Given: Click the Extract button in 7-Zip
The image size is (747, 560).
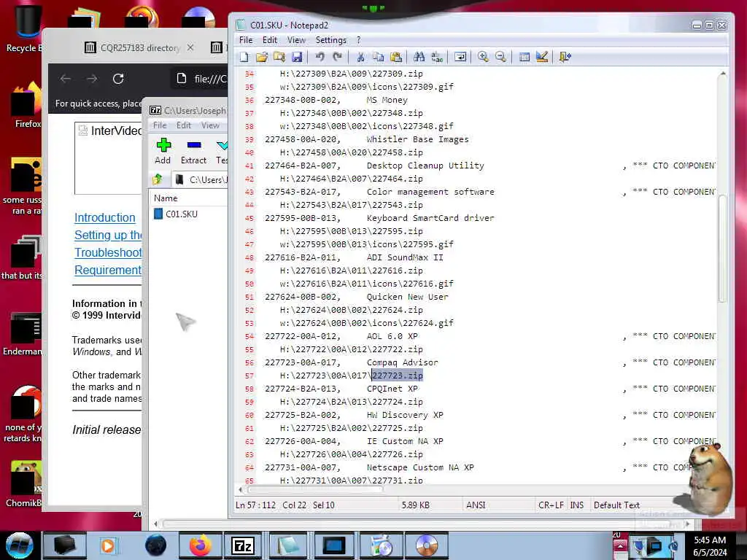Looking at the screenshot, I should [x=193, y=151].
